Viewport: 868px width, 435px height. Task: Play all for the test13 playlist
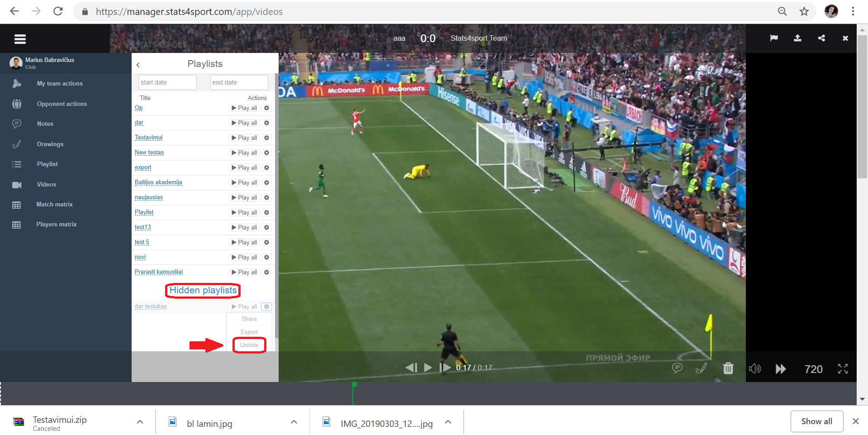[244, 227]
